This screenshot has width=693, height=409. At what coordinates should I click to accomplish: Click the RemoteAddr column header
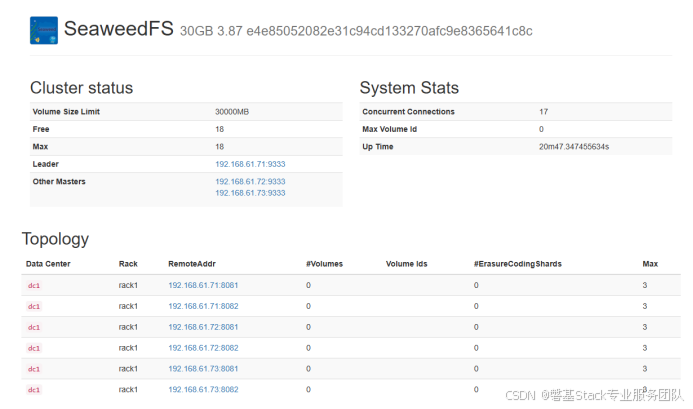(x=192, y=264)
